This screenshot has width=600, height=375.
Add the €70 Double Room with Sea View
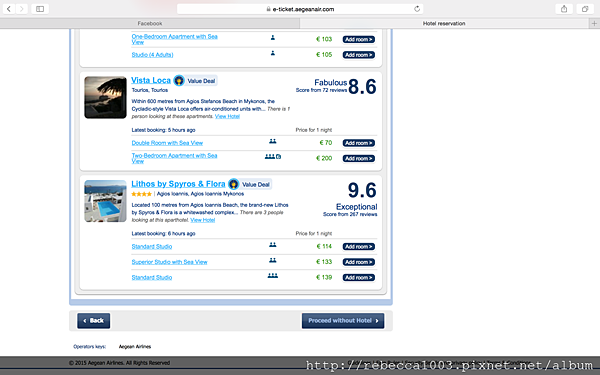[x=359, y=143]
